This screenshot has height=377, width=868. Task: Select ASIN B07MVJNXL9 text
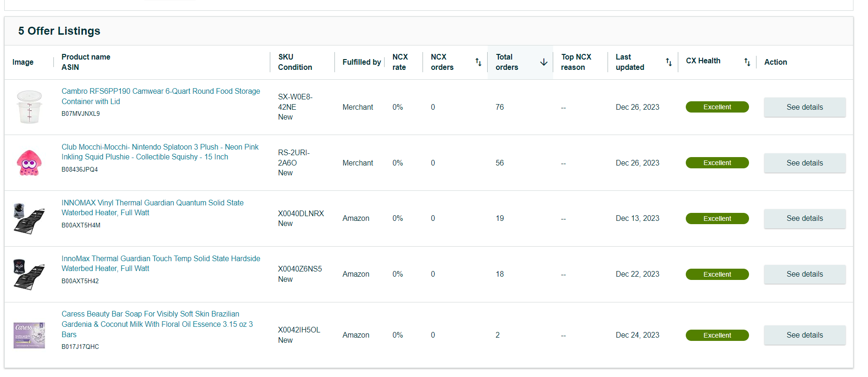(81, 113)
